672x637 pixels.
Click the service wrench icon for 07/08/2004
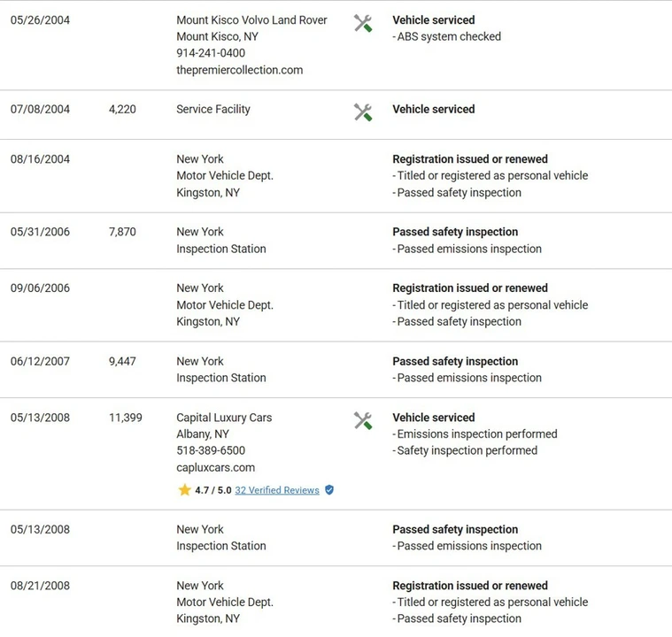(363, 112)
